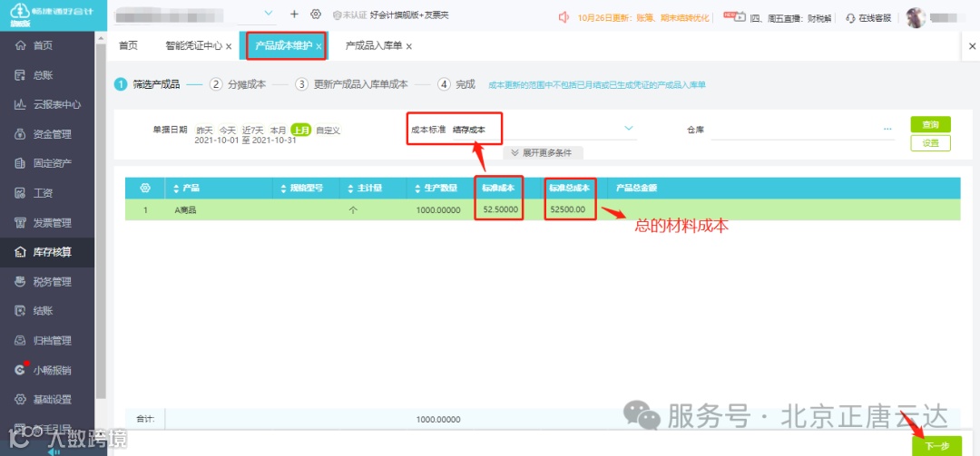Open the table column settings gear
This screenshot has height=456, width=980.
point(145,188)
